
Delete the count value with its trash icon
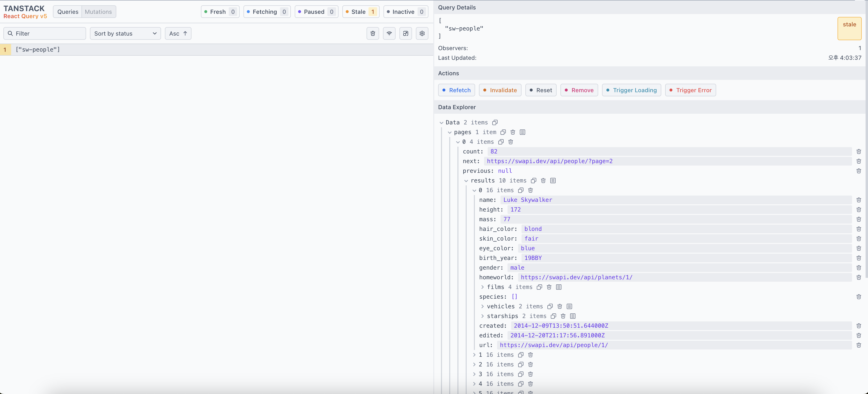859,152
